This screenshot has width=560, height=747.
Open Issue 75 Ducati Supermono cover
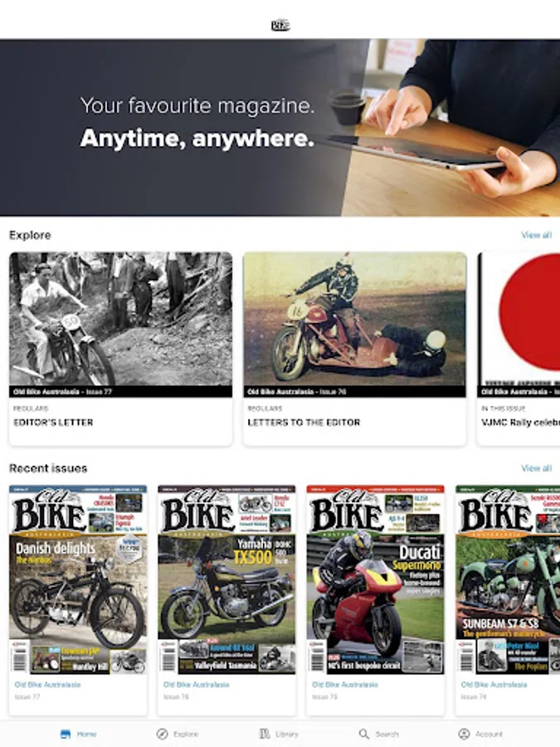(375, 580)
